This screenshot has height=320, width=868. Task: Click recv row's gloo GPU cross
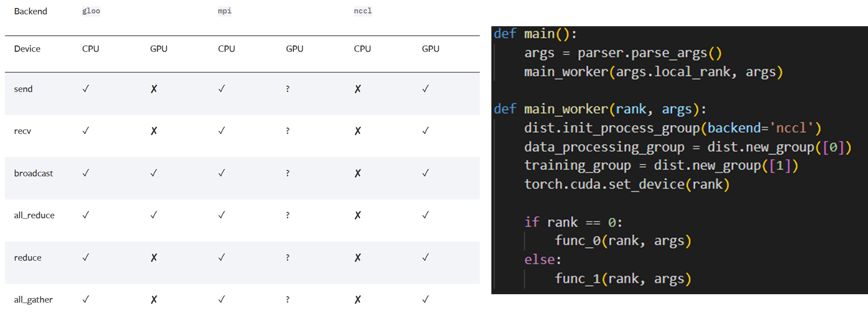(154, 131)
